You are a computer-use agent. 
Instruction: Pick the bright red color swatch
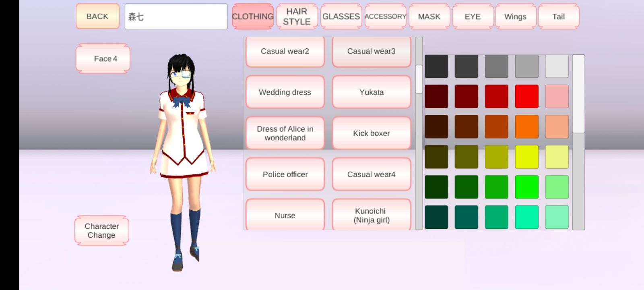526,97
